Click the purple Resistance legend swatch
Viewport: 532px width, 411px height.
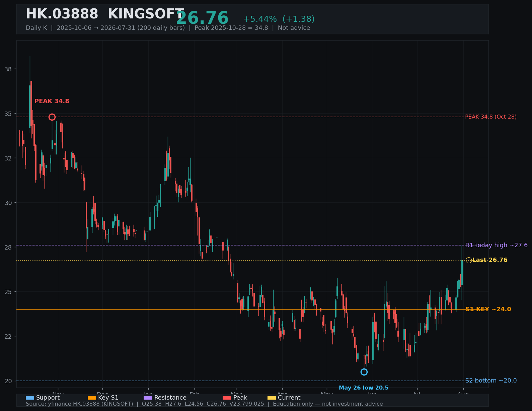pyautogui.click(x=148, y=398)
